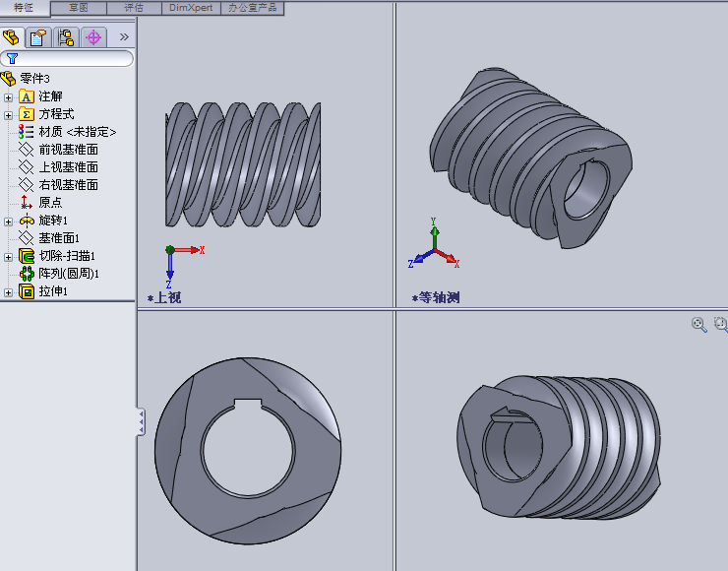The width and height of the screenshot is (728, 571).
Task: Click the *上视 viewport label
Action: pos(164,297)
